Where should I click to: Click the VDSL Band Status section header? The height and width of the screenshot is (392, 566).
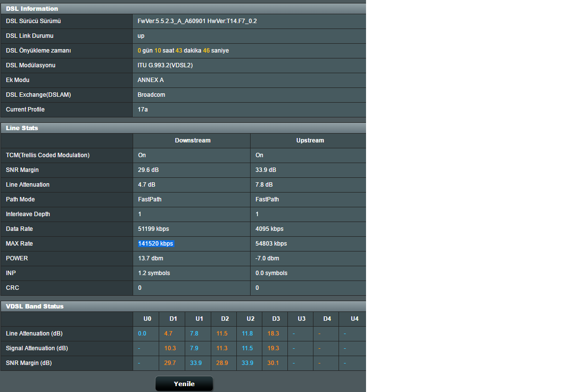pyautogui.click(x=183, y=307)
